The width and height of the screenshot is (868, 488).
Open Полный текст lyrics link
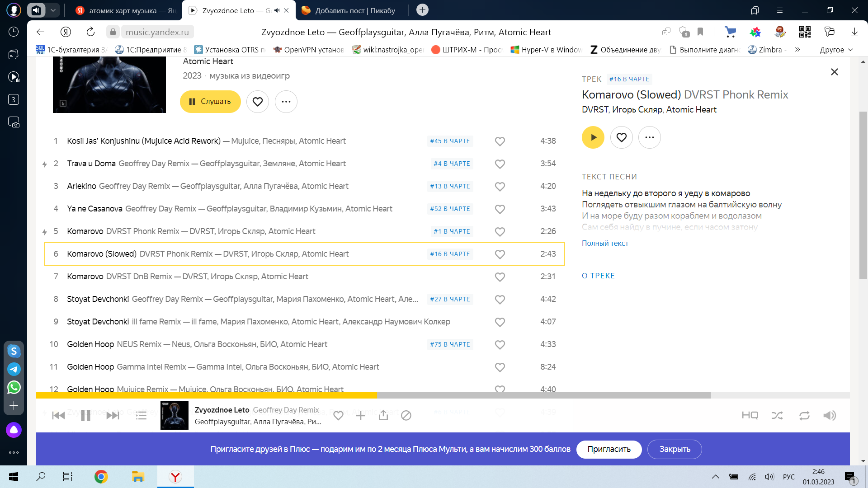[x=605, y=243]
